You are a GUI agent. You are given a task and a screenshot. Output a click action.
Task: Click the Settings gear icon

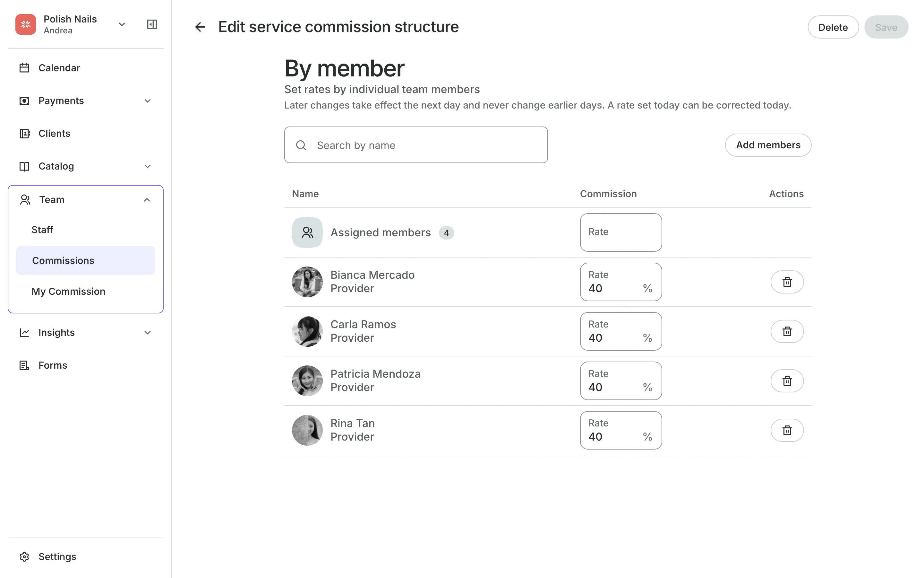24,556
